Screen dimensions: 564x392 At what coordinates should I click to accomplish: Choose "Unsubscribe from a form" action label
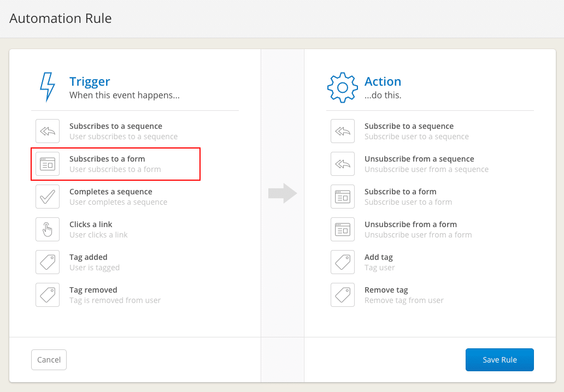[x=411, y=224]
